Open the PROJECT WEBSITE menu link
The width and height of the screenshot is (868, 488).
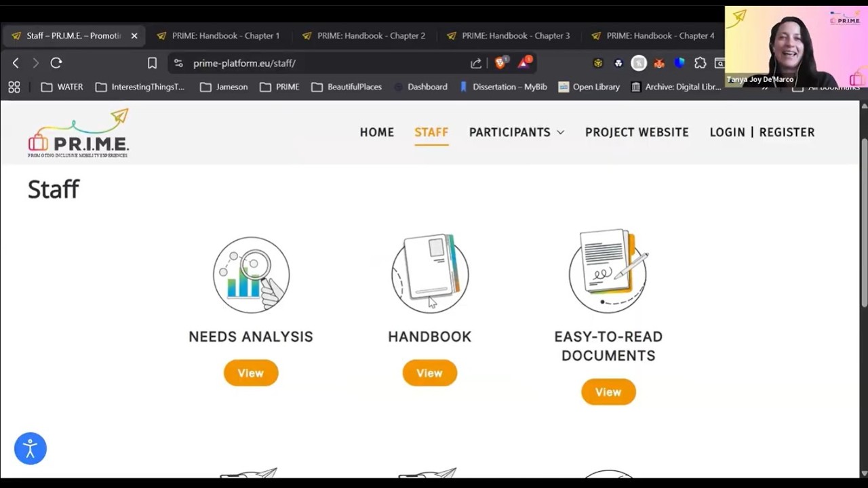click(x=637, y=132)
